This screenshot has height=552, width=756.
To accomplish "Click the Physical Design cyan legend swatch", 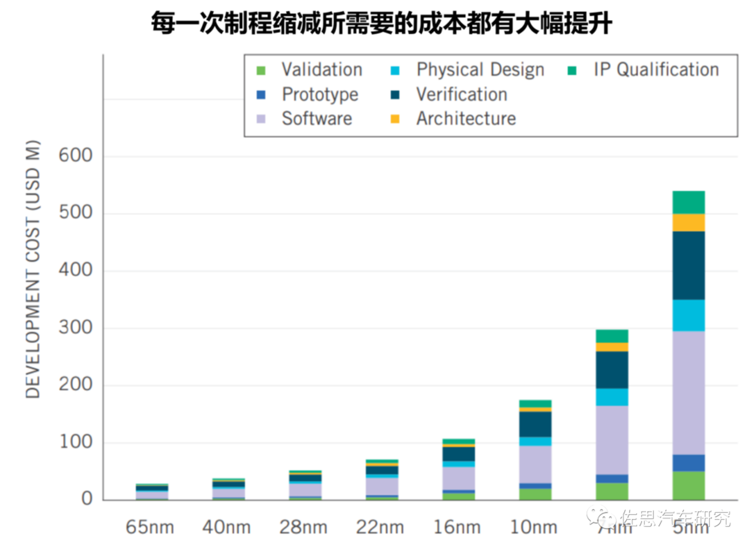I will click(395, 71).
